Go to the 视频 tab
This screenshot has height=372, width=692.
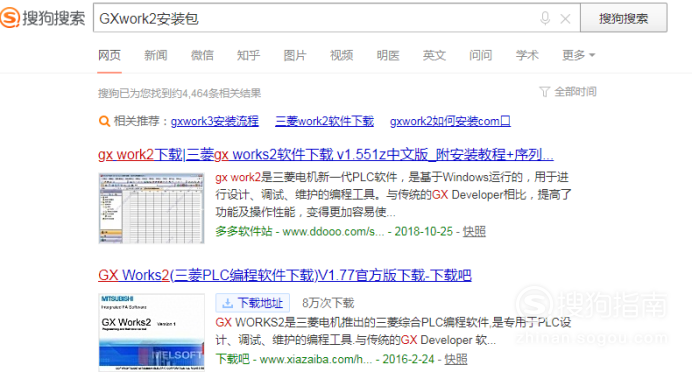(x=342, y=55)
